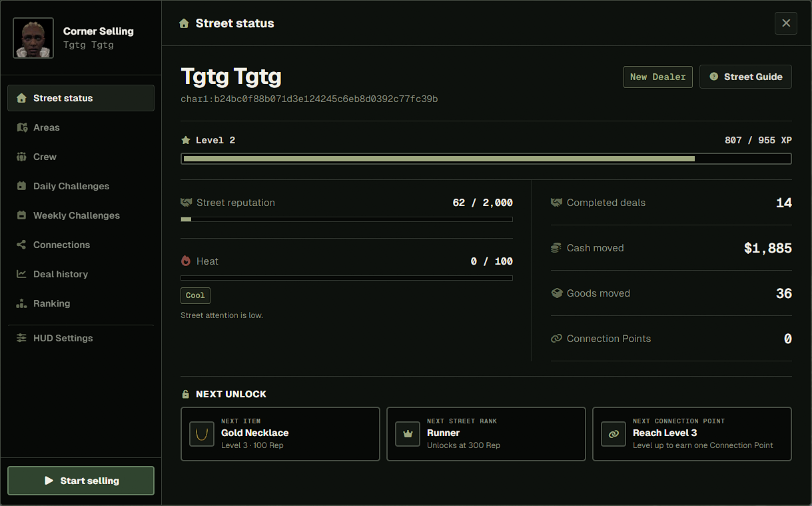
Task: Click the goods moved count 36
Action: pos(784,293)
